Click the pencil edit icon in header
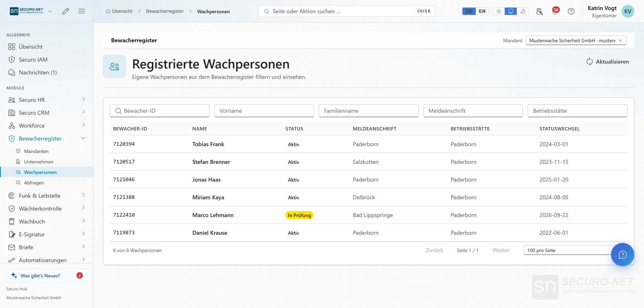644x308 pixels. click(x=66, y=11)
